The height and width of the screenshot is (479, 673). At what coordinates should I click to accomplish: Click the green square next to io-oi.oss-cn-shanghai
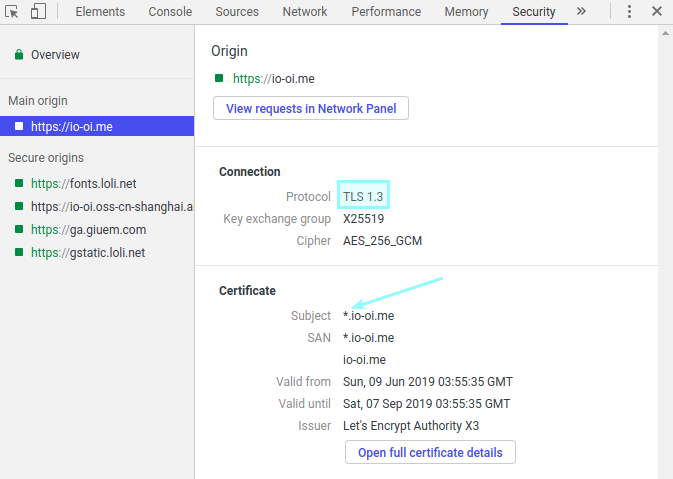(x=19, y=206)
